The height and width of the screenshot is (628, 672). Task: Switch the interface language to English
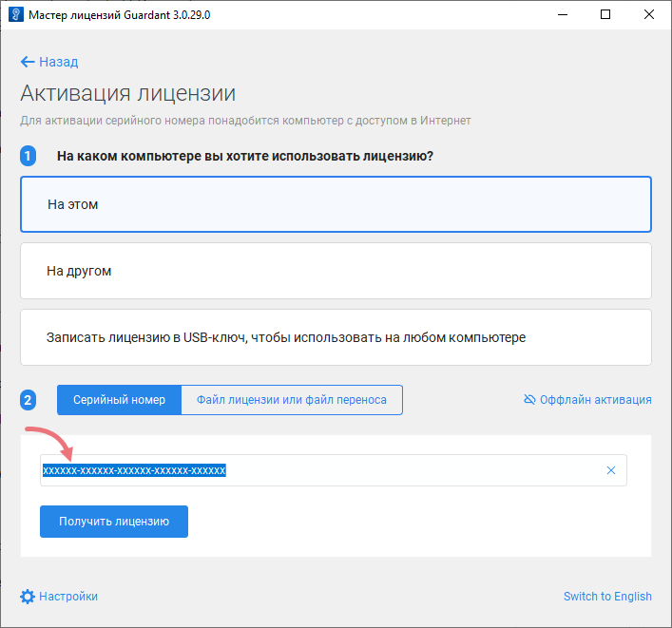pos(607,597)
